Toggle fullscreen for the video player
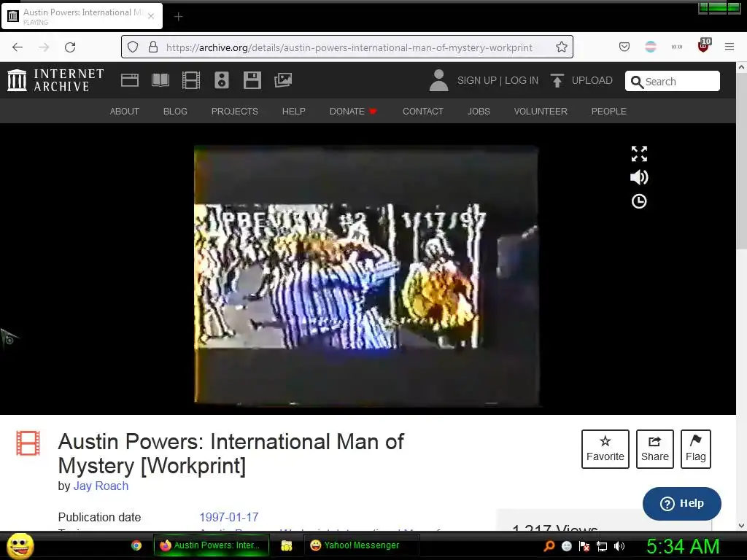The image size is (747, 560). pos(639,154)
